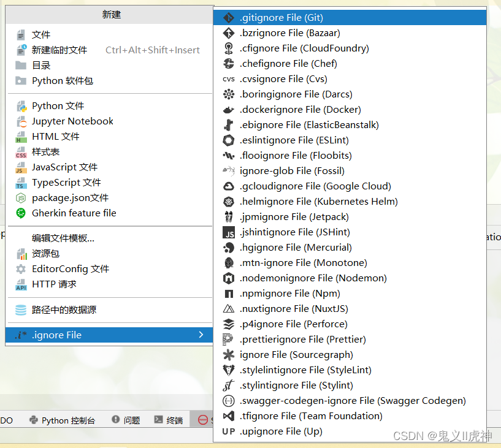Choose TypeScript 文件 menu entry
The height and width of the screenshot is (448, 501).
pyautogui.click(x=109, y=183)
